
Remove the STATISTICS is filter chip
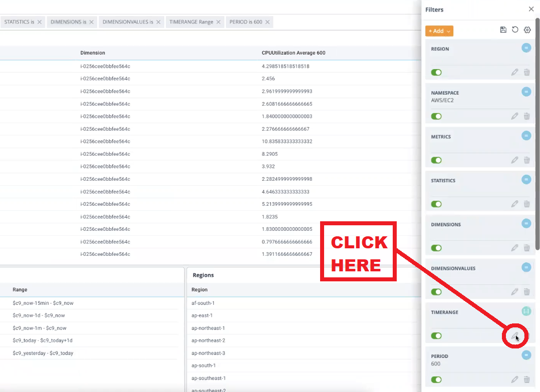pyautogui.click(x=39, y=22)
